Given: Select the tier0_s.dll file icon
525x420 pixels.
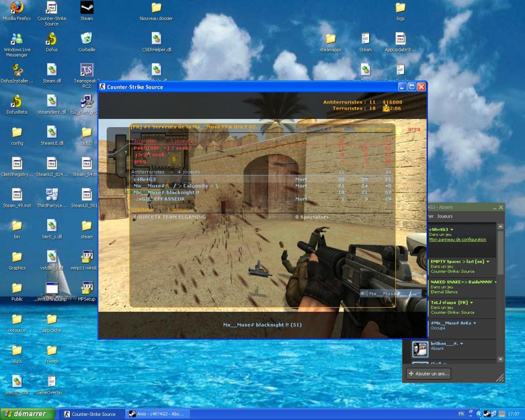Looking at the screenshot, I should [x=52, y=226].
